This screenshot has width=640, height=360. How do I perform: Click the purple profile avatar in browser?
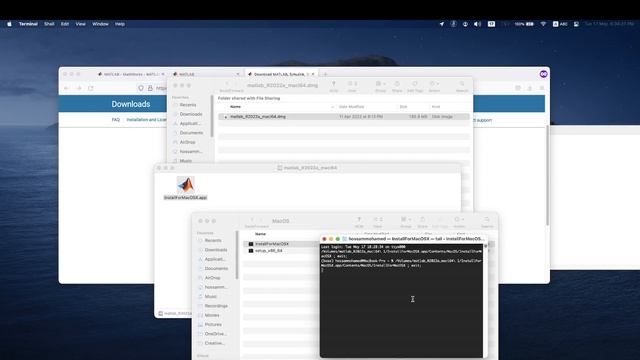point(543,74)
